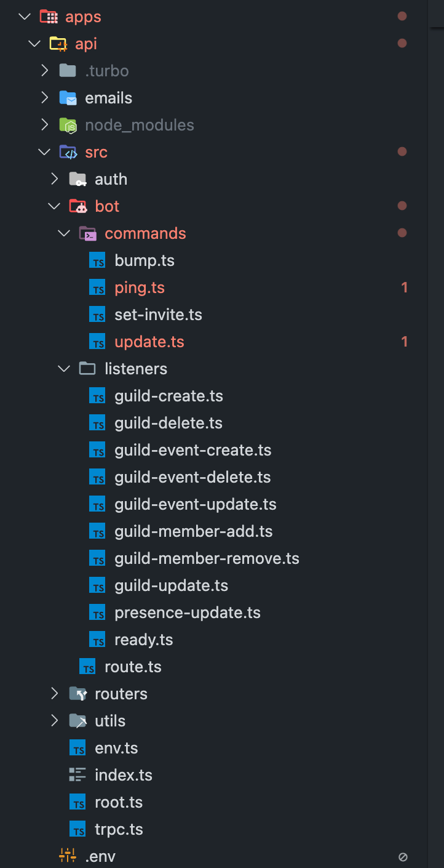This screenshot has width=444, height=868.
Task: Click the emails folder mail icon
Action: 68,98
